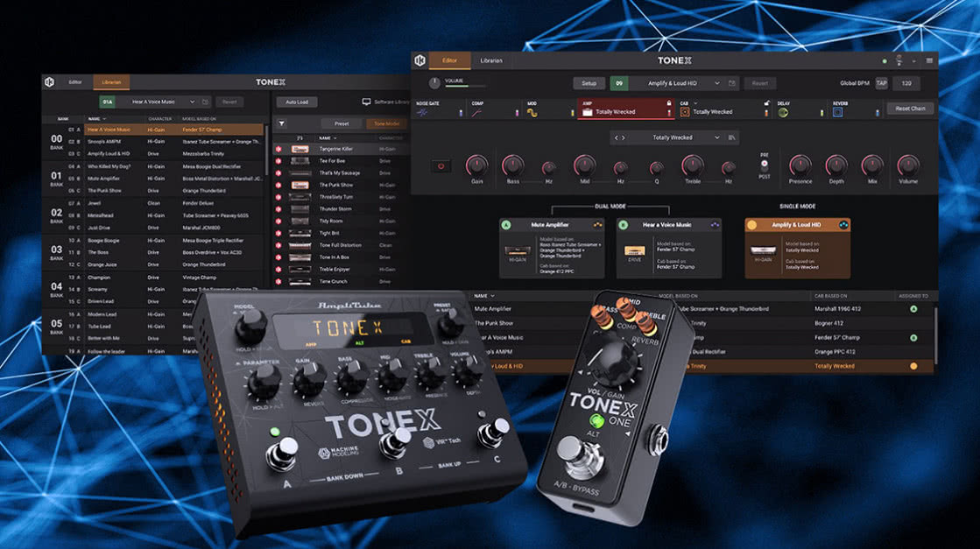Screen dimensions: 980x549
Task: Select the Cab speaker icon for Totally Wrecked
Action: pyautogui.click(x=685, y=112)
